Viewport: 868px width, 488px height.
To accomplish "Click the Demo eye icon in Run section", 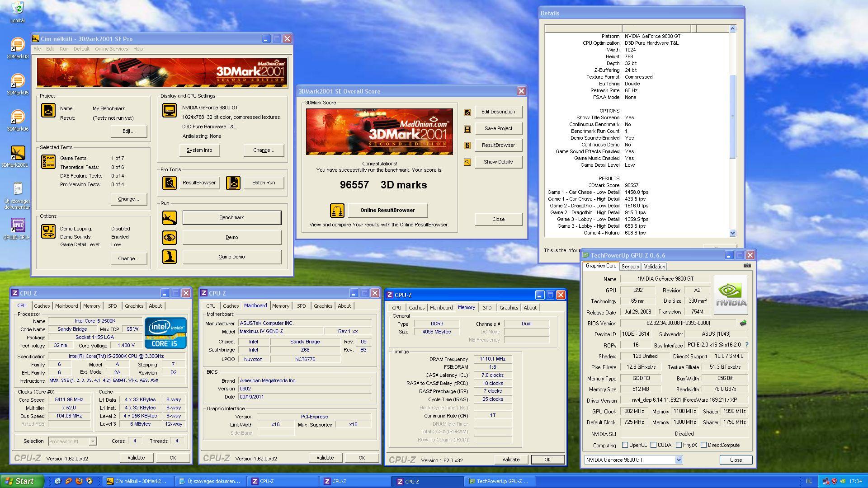I will tap(170, 237).
